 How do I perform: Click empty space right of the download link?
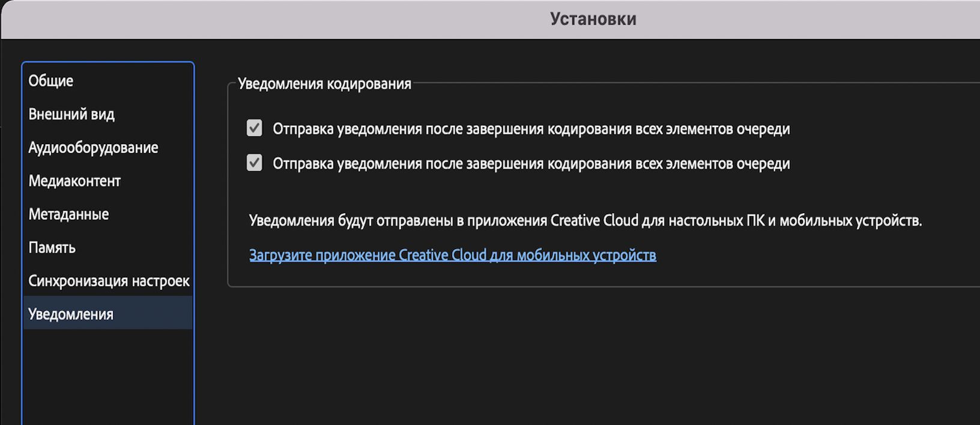click(811, 255)
